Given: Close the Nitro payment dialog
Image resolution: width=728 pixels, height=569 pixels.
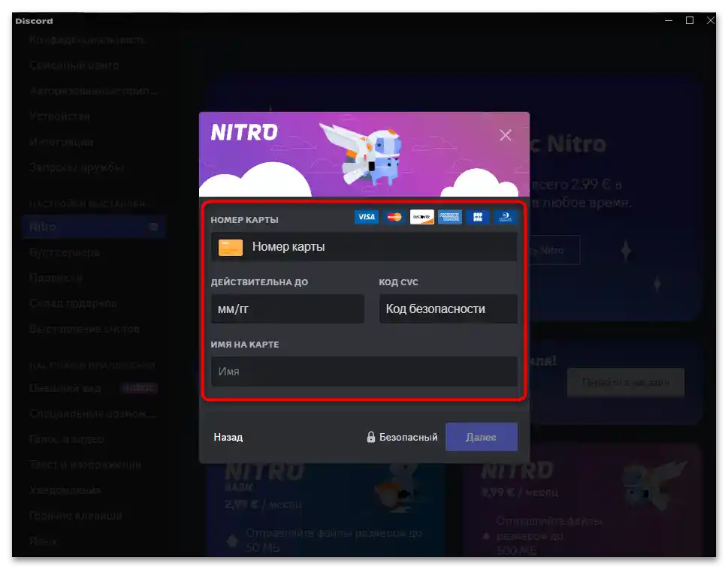Looking at the screenshot, I should [505, 135].
